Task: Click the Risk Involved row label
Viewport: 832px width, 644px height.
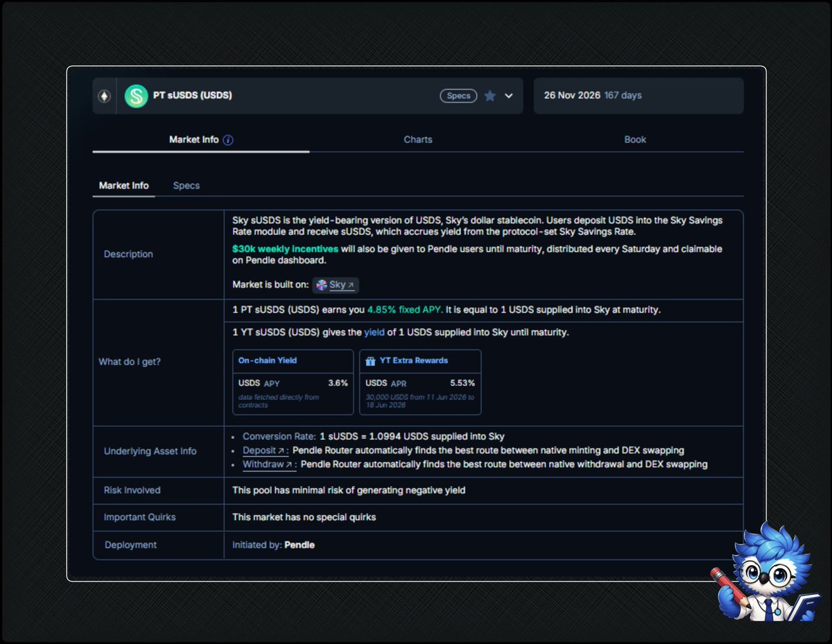Action: coord(132,490)
